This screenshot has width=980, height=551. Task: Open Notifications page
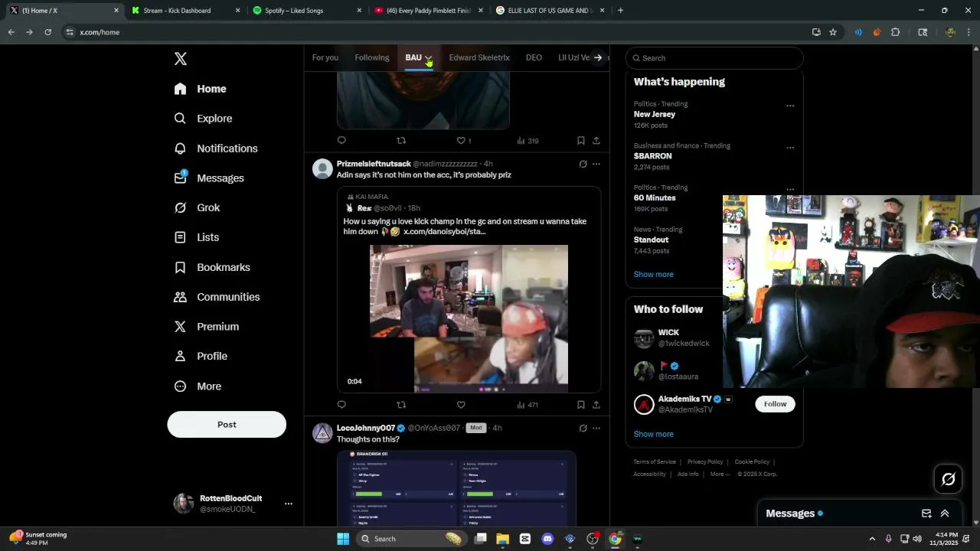pyautogui.click(x=216, y=148)
